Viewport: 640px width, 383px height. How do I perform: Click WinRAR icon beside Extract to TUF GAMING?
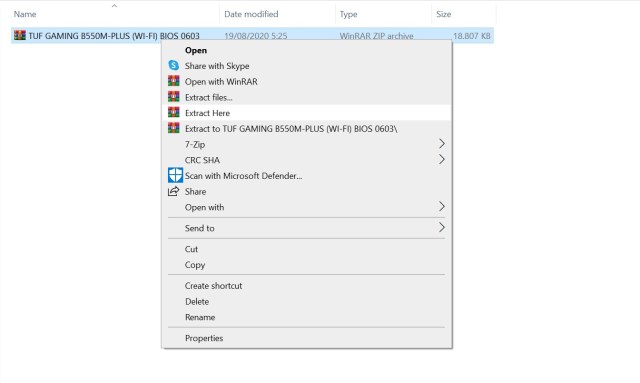coord(173,128)
